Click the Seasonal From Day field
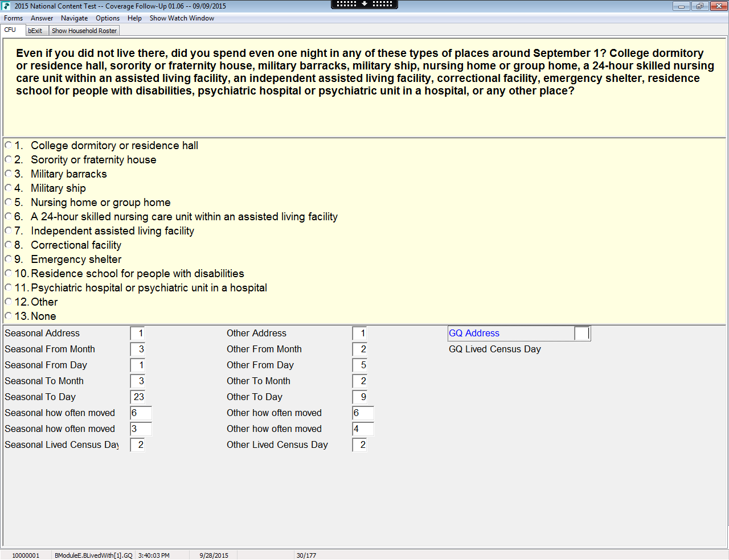Image resolution: width=729 pixels, height=560 pixels. 137,365
